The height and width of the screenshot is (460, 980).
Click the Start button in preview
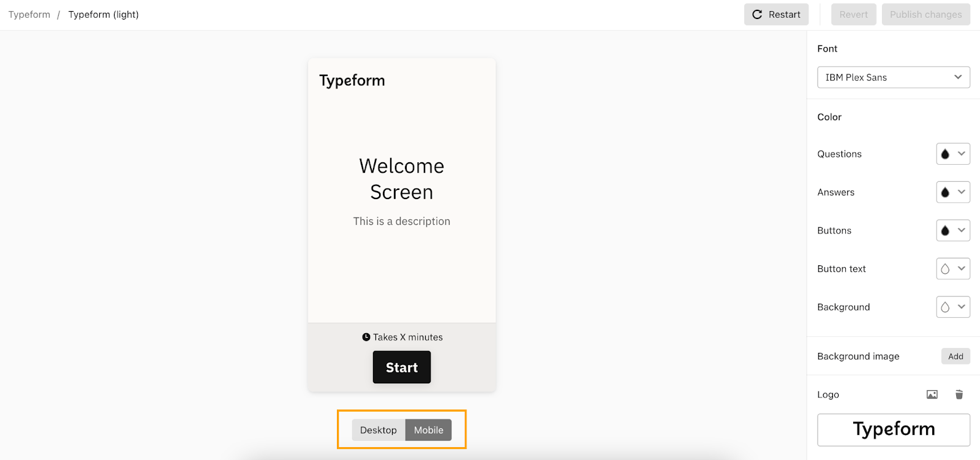pos(402,368)
